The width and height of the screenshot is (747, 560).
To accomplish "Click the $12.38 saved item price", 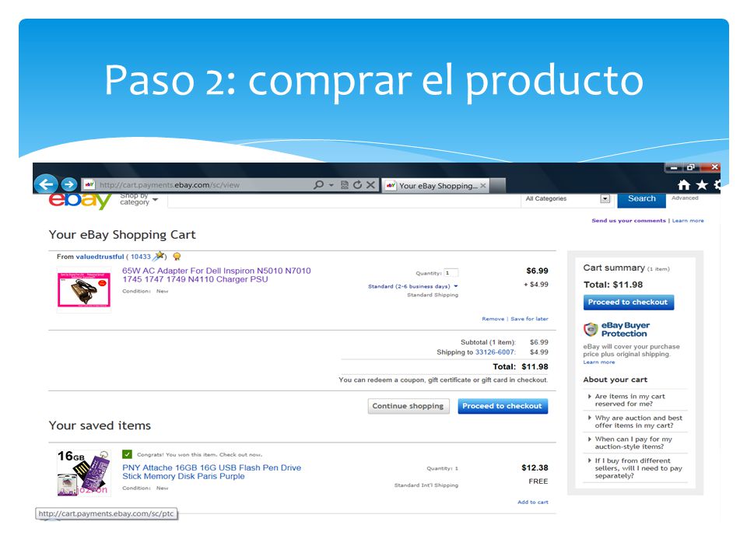I will [x=535, y=467].
